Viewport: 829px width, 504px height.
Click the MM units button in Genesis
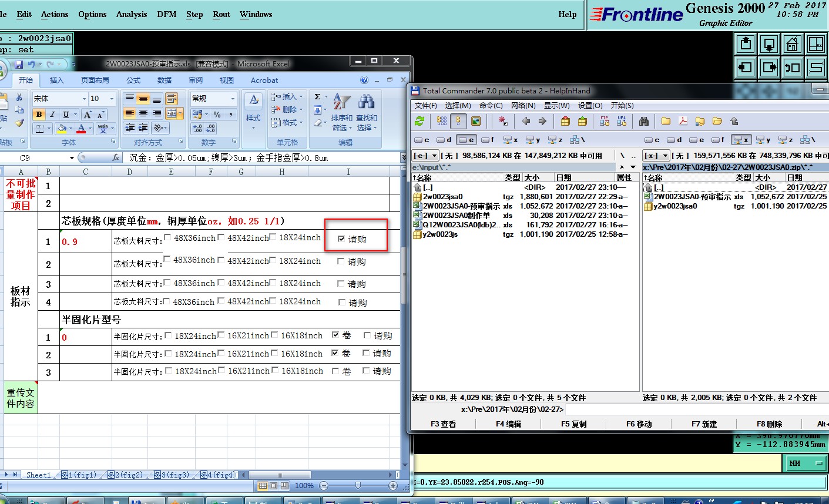[x=805, y=463]
